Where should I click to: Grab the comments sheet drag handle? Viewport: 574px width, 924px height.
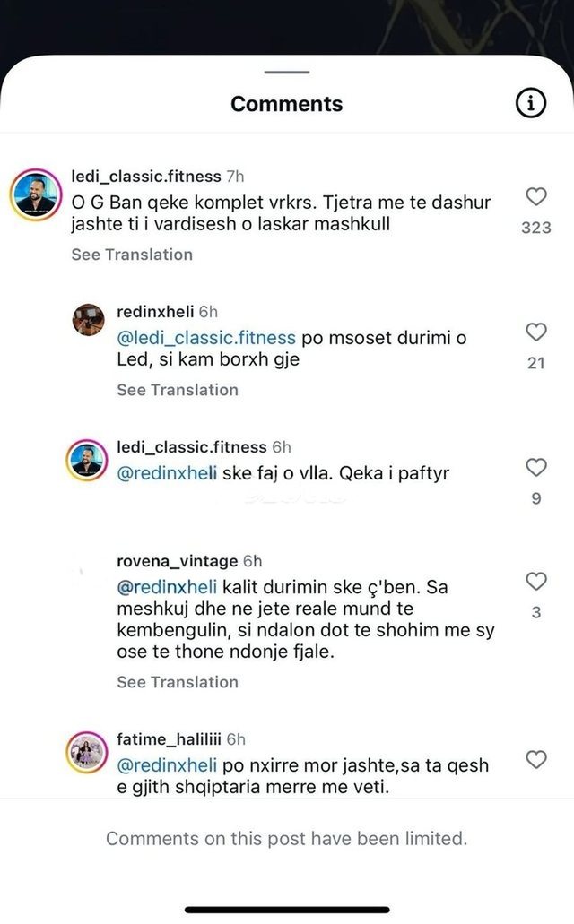287,73
